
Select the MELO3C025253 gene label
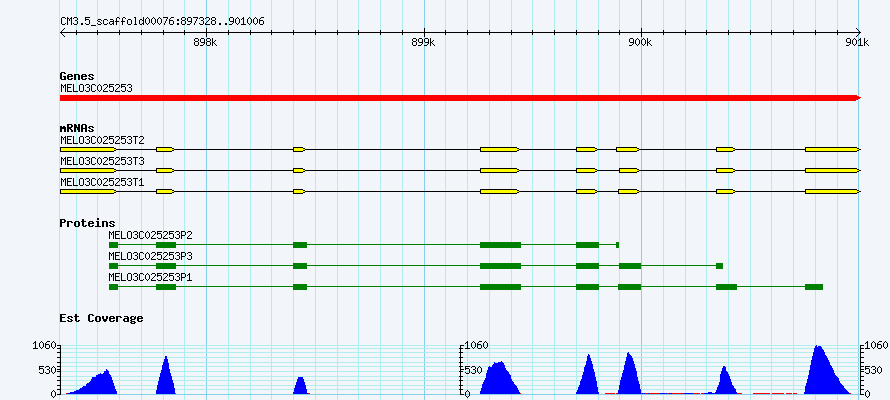pos(96,88)
